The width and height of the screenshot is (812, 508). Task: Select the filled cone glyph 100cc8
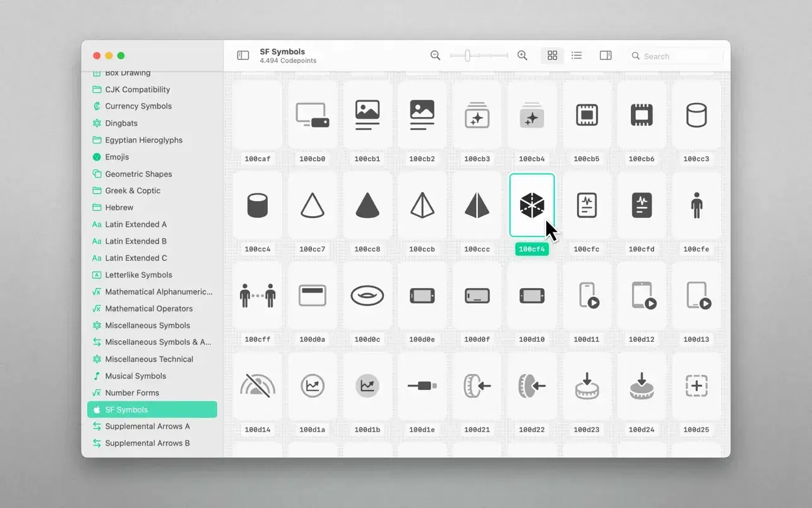pyautogui.click(x=367, y=205)
